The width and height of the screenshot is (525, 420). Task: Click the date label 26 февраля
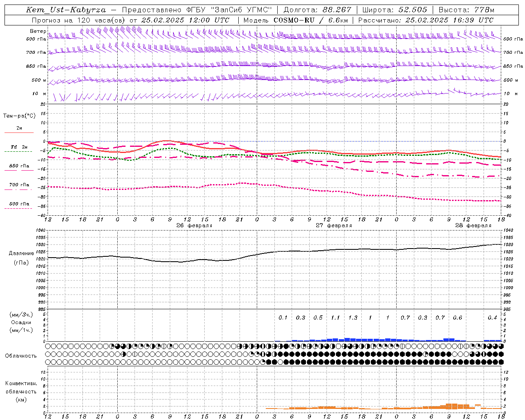194,226
